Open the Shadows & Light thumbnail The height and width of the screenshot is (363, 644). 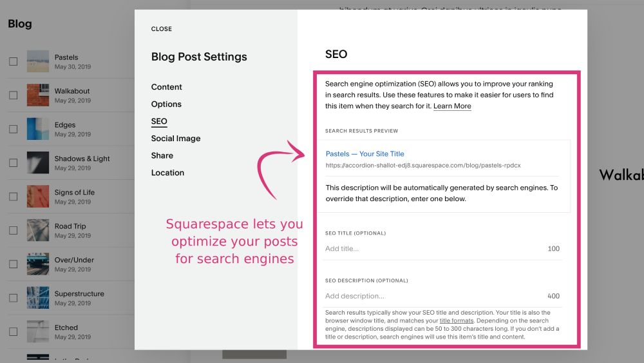(x=38, y=162)
